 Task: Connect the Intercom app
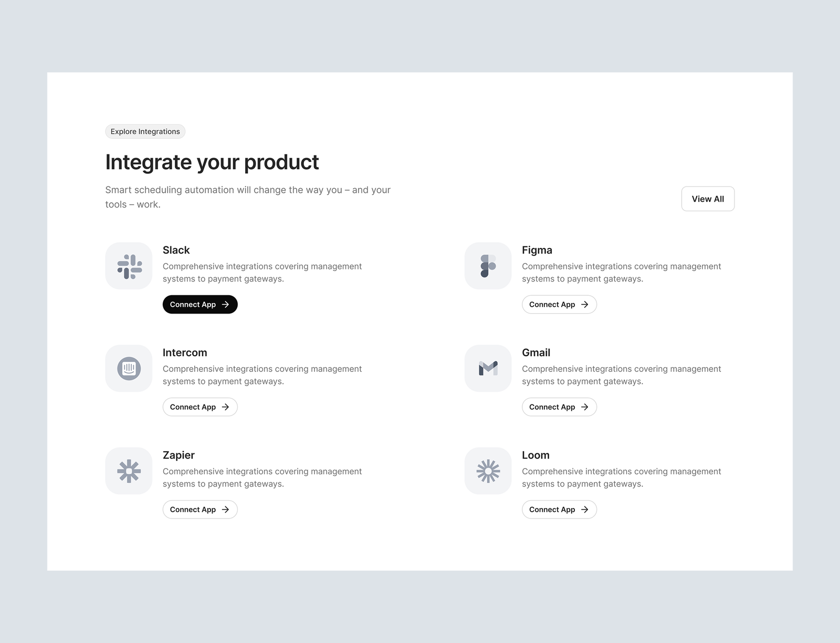point(199,407)
